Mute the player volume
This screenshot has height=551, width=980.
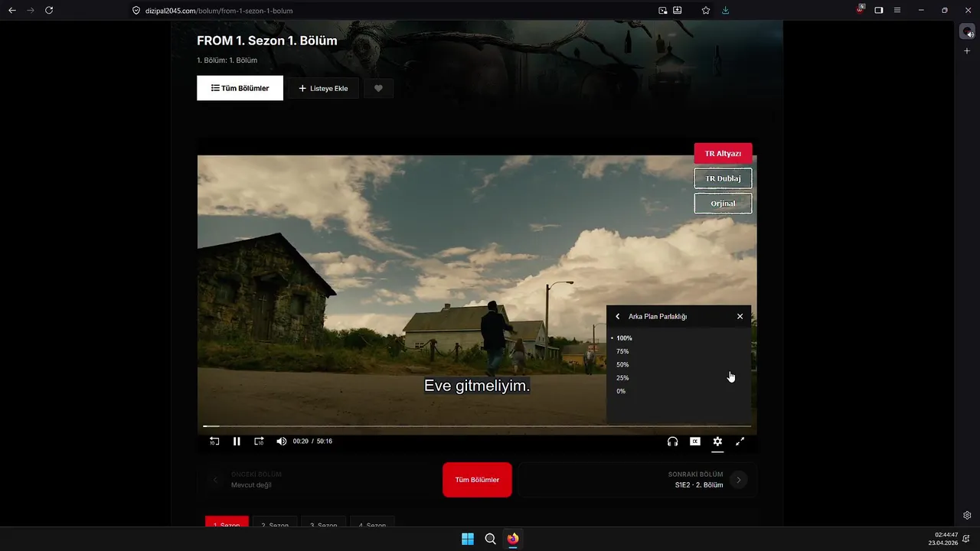click(x=281, y=442)
